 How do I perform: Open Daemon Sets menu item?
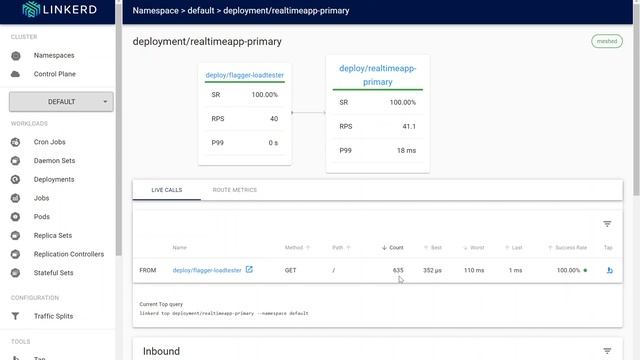(x=54, y=161)
